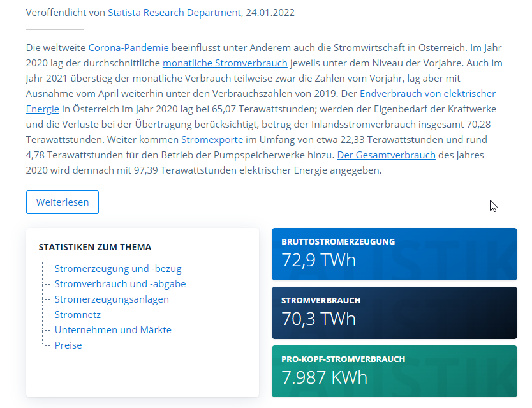Open the monatliche Stromverbrauch link
This screenshot has height=408, width=532.
tap(225, 63)
